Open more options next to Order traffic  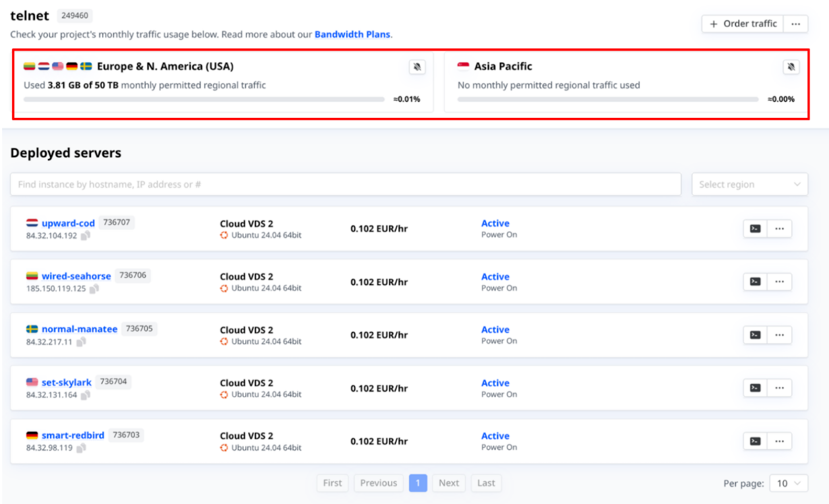(x=796, y=24)
